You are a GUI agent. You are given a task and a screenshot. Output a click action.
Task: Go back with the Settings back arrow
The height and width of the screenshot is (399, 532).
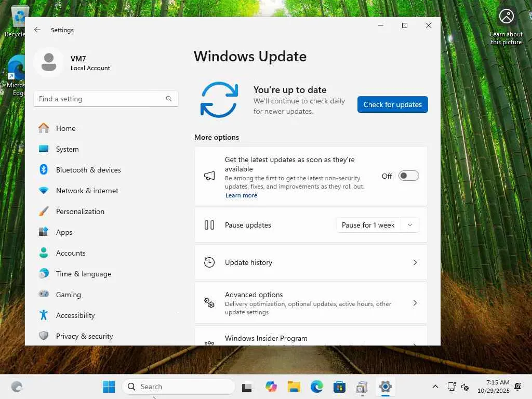(37, 30)
